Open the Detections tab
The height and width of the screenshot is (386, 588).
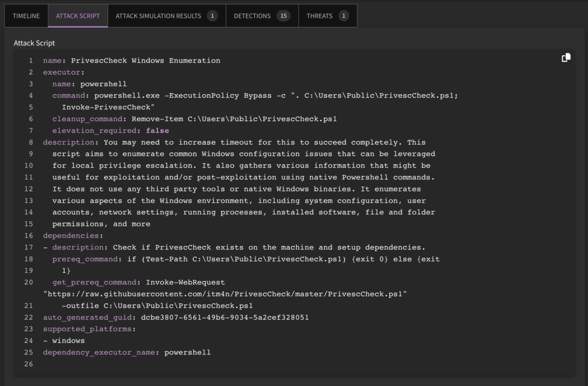click(x=262, y=16)
